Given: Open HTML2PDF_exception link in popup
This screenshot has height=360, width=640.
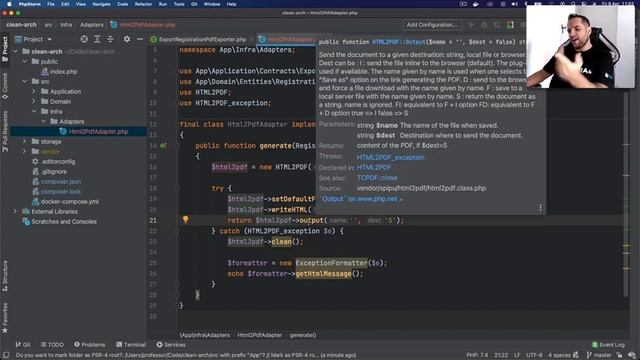Looking at the screenshot, I should pos(390,157).
